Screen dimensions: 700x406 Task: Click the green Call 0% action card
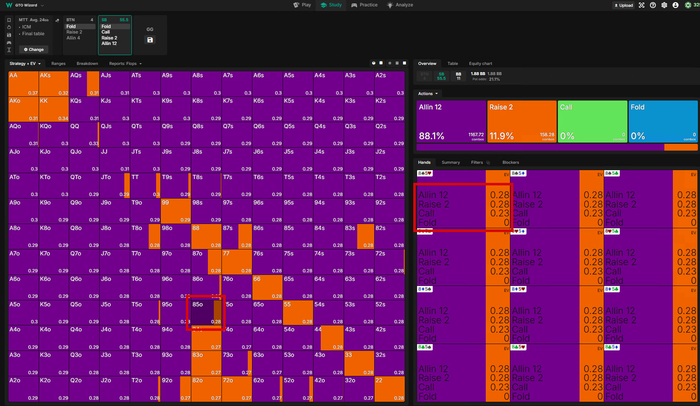592,121
